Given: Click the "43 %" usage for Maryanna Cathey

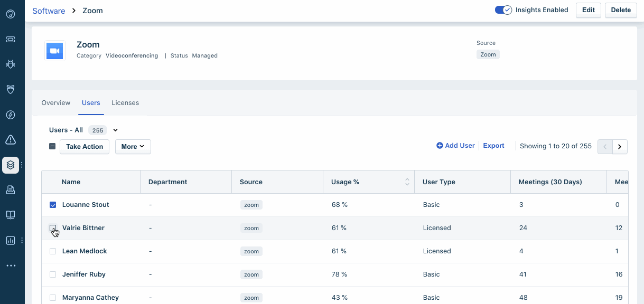Looking at the screenshot, I should tap(340, 298).
